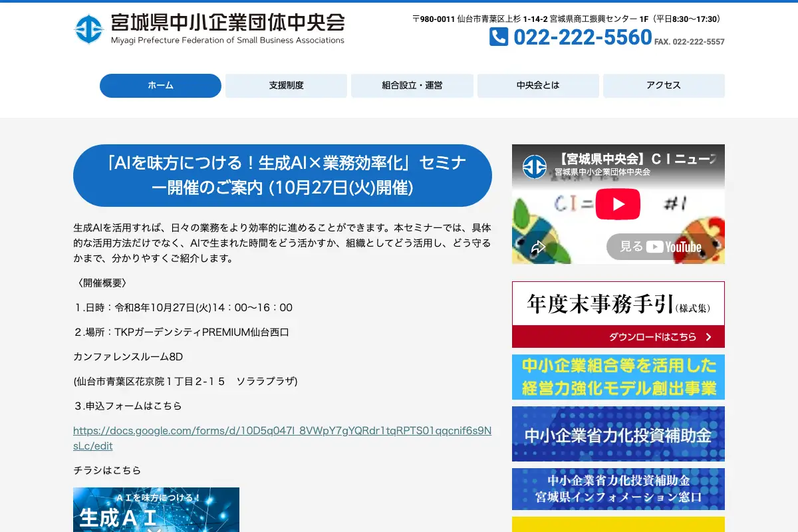
Task: Click the federation logo emblem icon
Action: pos(88,29)
